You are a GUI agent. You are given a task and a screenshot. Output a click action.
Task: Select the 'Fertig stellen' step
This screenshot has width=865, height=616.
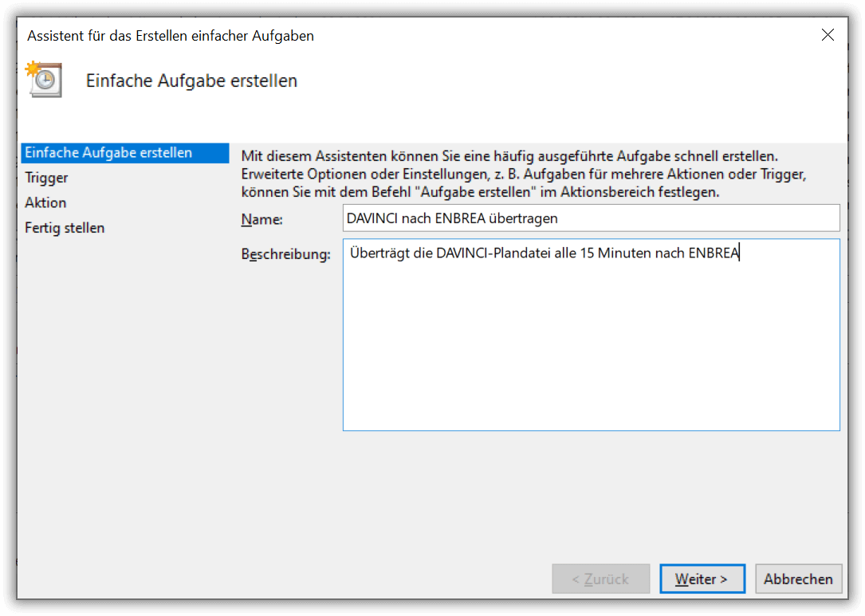click(x=65, y=228)
